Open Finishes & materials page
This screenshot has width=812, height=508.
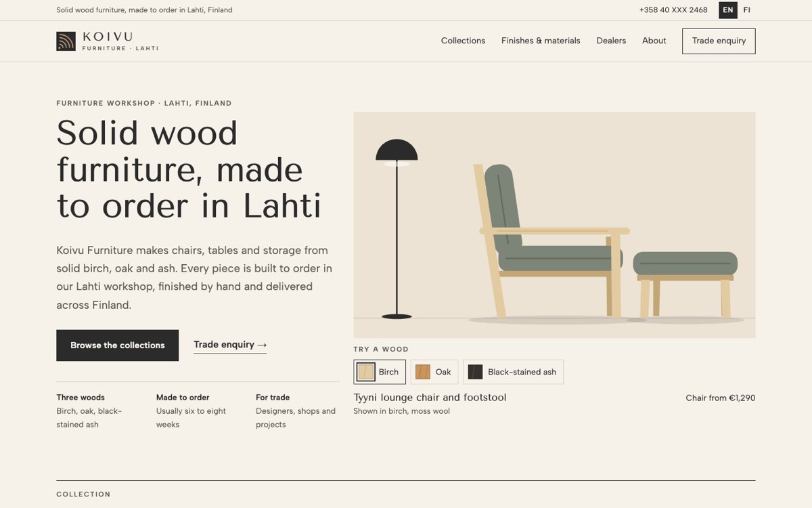click(541, 41)
